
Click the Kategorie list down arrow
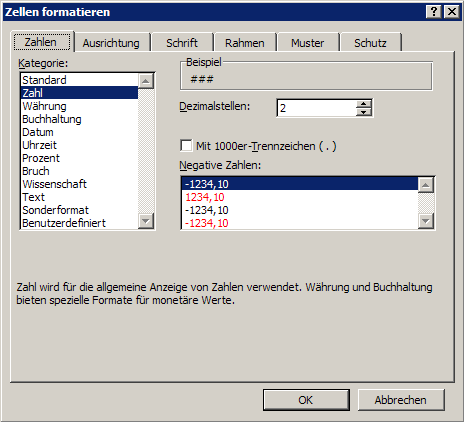point(146,221)
